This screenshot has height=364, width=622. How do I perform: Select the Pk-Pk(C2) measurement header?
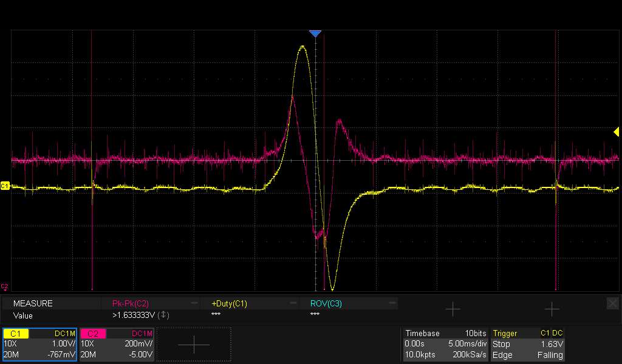pyautogui.click(x=131, y=303)
